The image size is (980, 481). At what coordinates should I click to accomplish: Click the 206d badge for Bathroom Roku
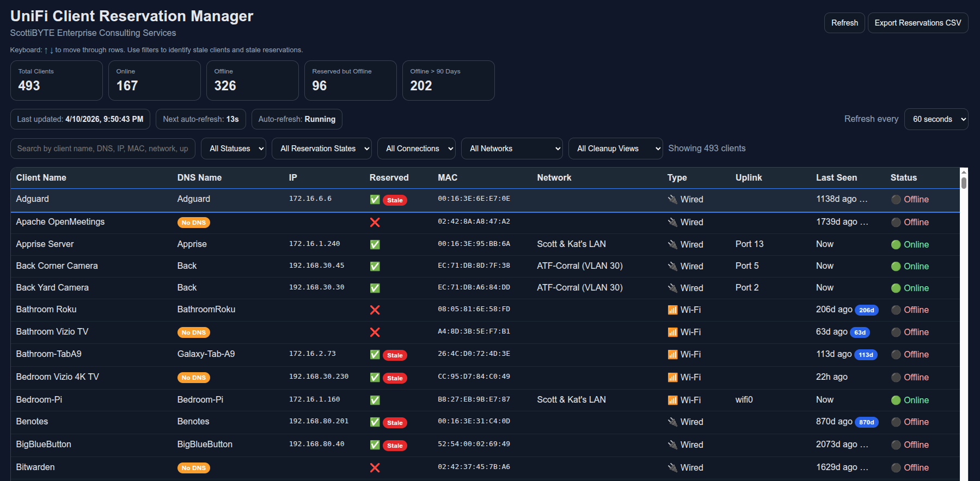tap(866, 310)
